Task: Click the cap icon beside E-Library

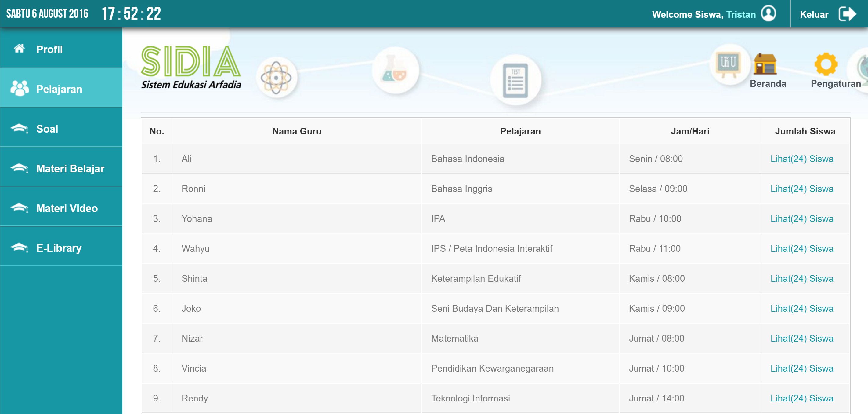Action: 19,248
